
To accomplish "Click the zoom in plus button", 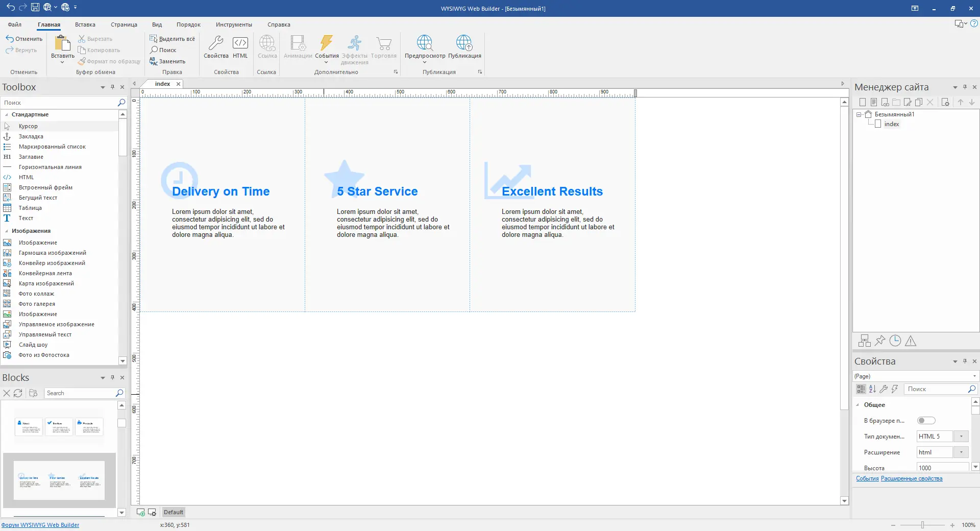I will pyautogui.click(x=952, y=525).
